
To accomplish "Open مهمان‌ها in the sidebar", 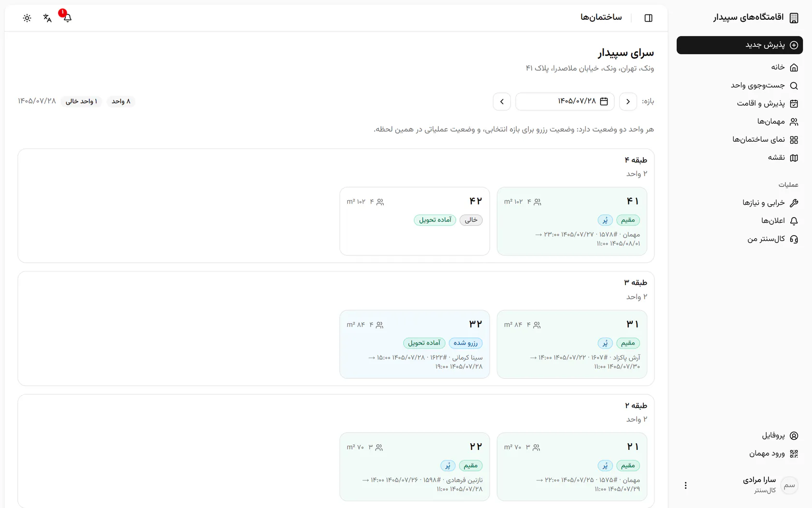I will tap(739, 121).
